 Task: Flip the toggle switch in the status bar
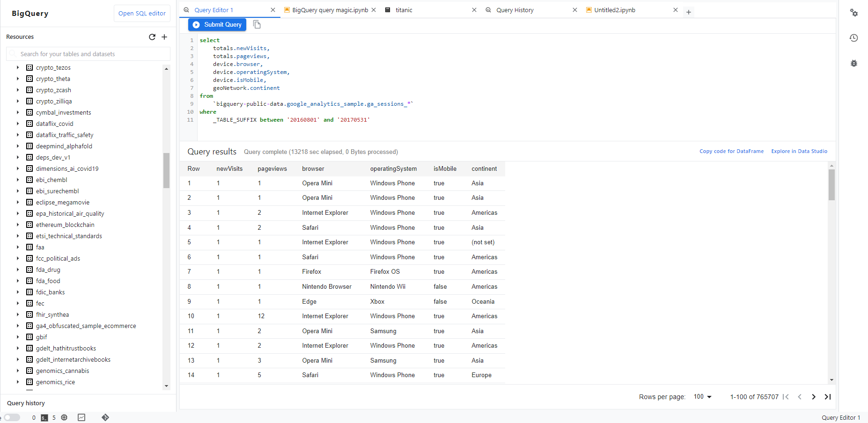pos(12,417)
